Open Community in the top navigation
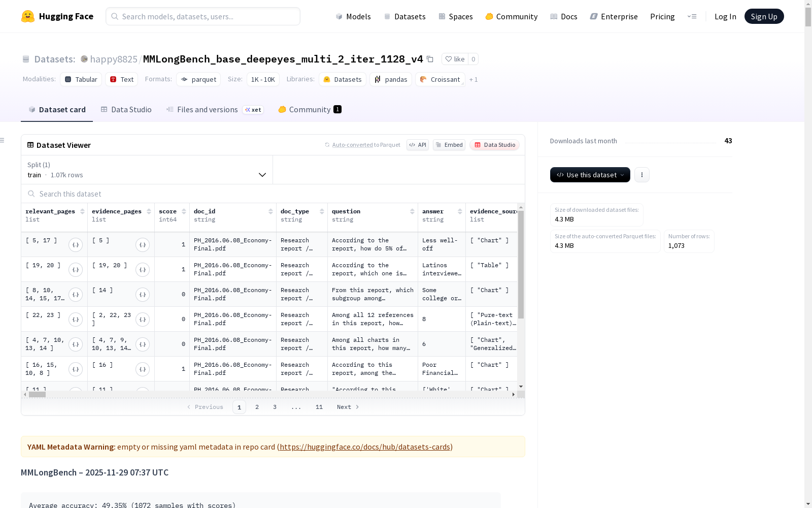812x508 pixels. pos(512,16)
